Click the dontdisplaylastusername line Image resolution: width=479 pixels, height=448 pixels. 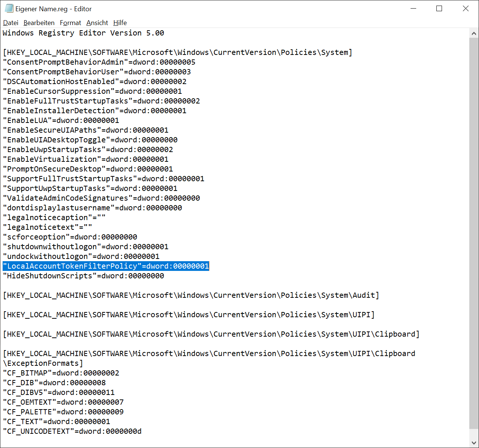tap(92, 208)
